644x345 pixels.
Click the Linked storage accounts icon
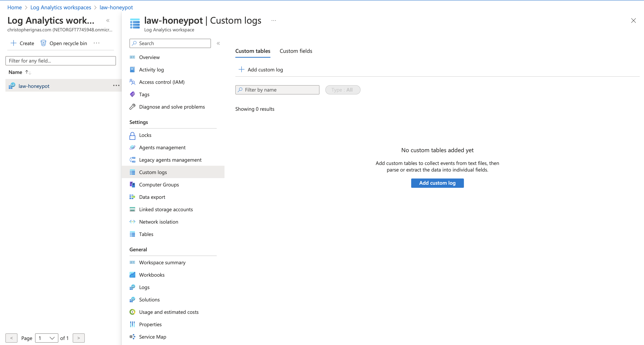pyautogui.click(x=132, y=209)
